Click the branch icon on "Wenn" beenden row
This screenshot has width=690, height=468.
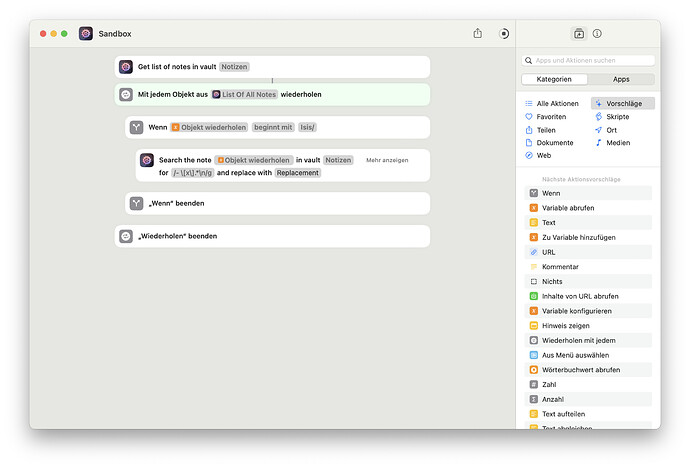[x=136, y=203]
